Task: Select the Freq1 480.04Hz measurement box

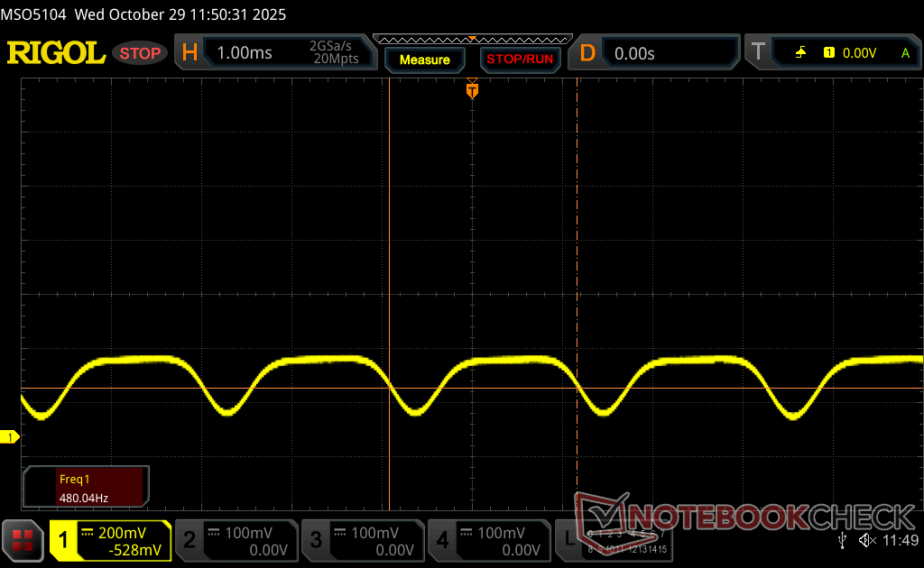Action: click(x=85, y=487)
